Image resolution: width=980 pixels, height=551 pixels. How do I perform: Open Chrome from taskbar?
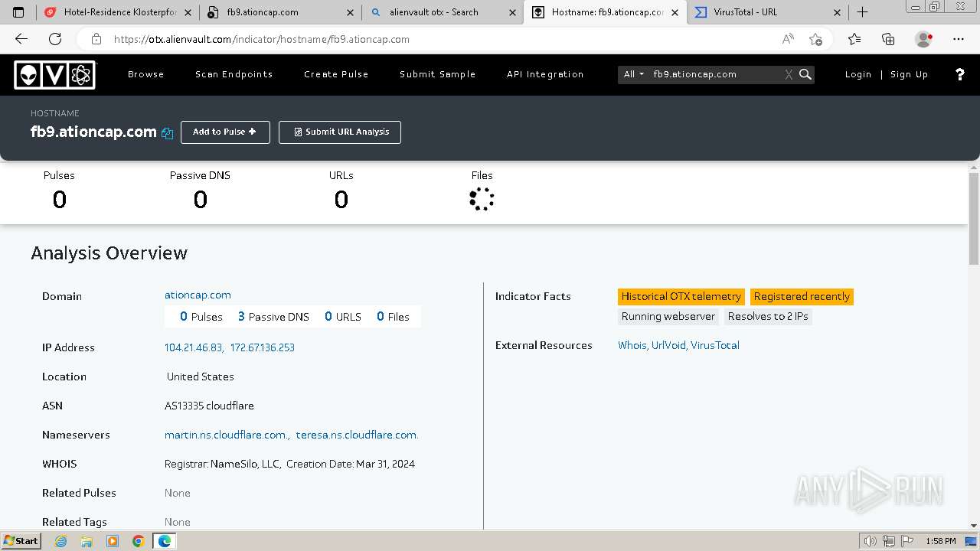pos(139,541)
